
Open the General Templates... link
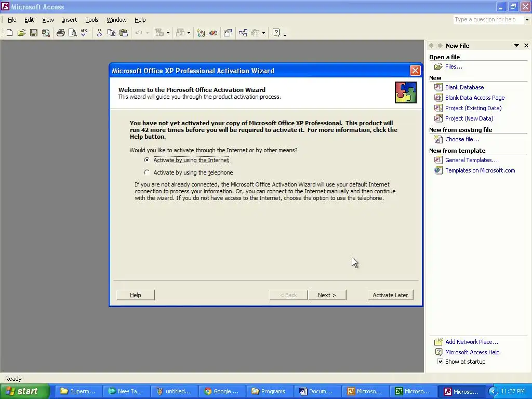click(471, 160)
